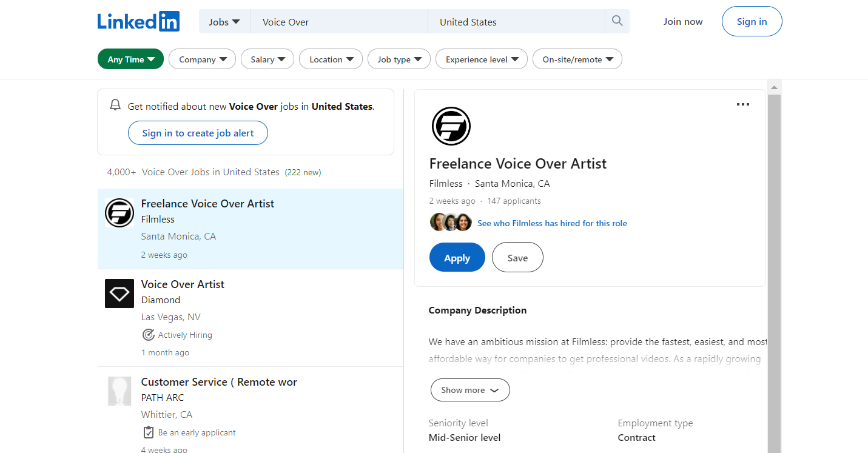Viewport: 868px width, 453px height.
Task: Open See who Filmless has hired link
Action: 552,223
